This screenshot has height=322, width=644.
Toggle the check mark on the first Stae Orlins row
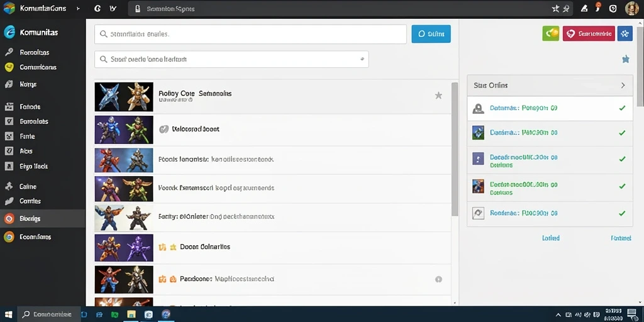[622, 108]
